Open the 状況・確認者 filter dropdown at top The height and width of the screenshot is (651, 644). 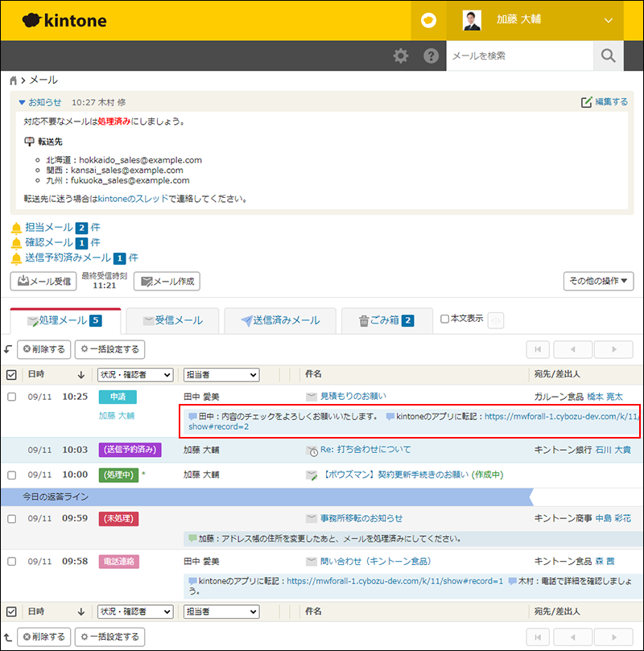135,374
